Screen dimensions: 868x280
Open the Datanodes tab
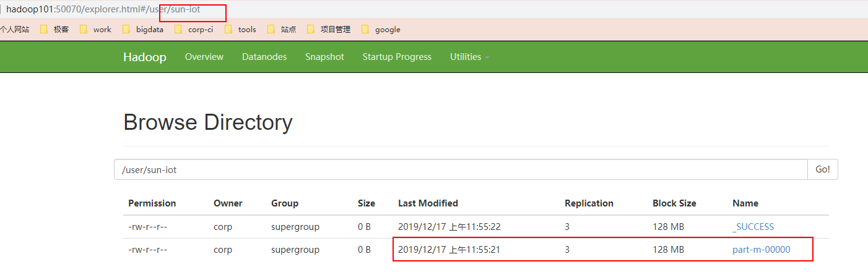pyautogui.click(x=264, y=57)
